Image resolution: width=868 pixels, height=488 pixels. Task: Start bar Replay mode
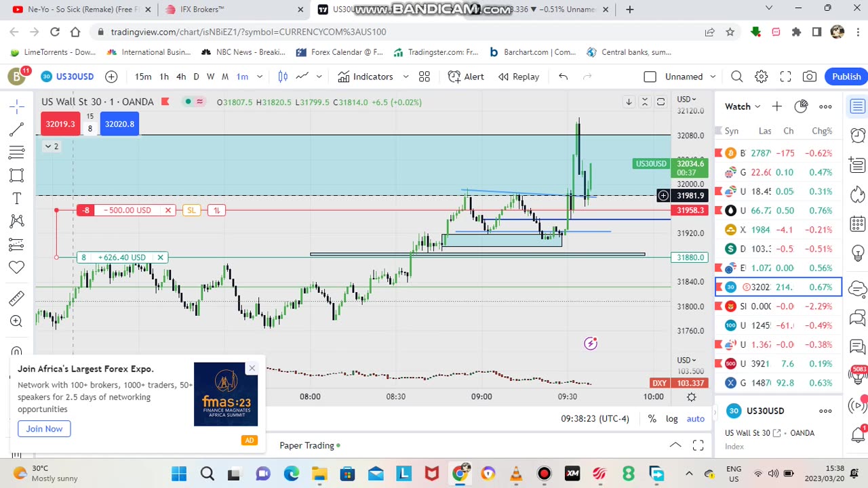point(519,77)
